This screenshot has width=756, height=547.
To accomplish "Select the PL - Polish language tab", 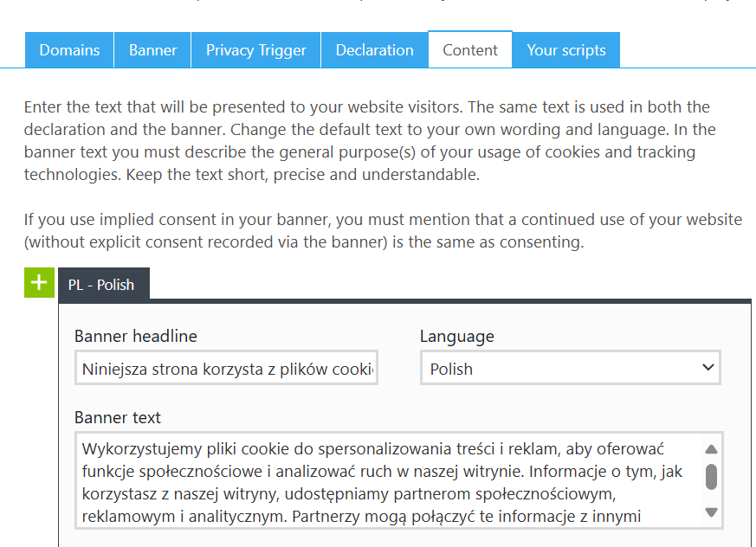I will pos(104,285).
